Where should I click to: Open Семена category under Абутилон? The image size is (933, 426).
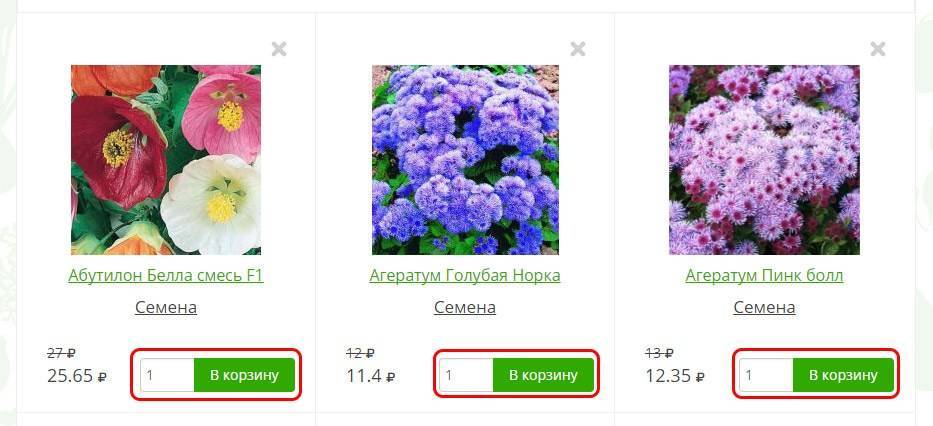click(x=166, y=307)
